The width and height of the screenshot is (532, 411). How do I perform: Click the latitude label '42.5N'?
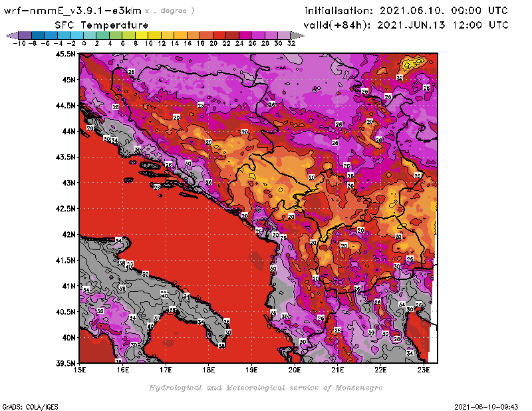(65, 209)
